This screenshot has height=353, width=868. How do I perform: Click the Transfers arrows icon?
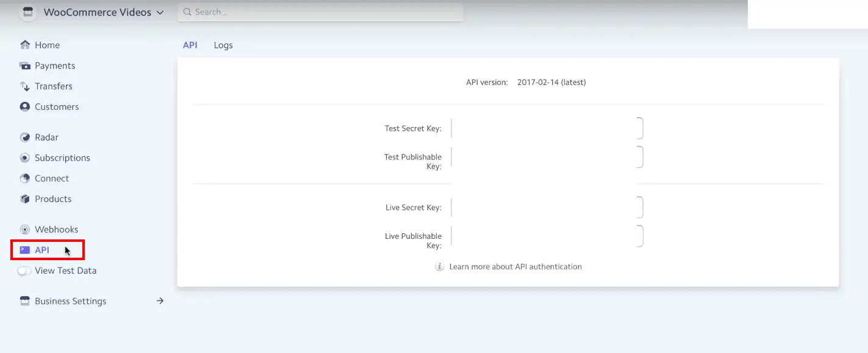point(25,86)
